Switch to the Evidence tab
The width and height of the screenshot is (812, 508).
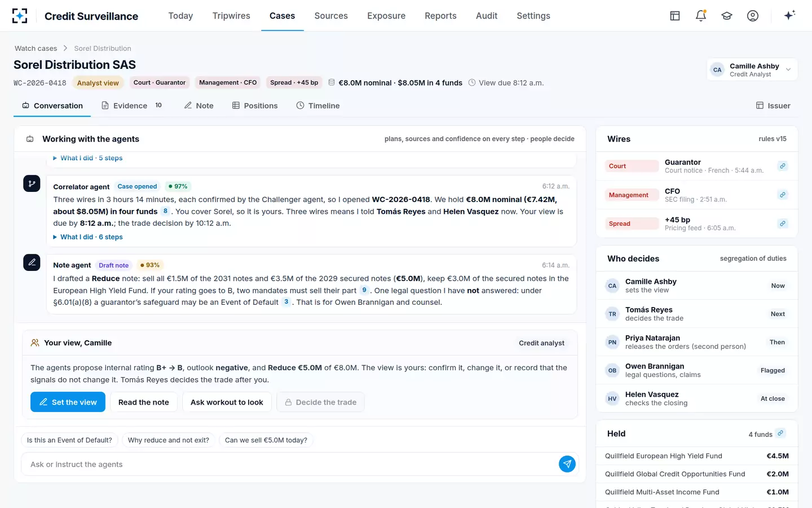point(131,106)
